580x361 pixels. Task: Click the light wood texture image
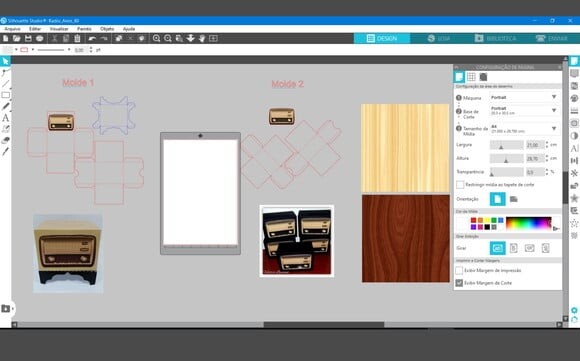point(405,148)
